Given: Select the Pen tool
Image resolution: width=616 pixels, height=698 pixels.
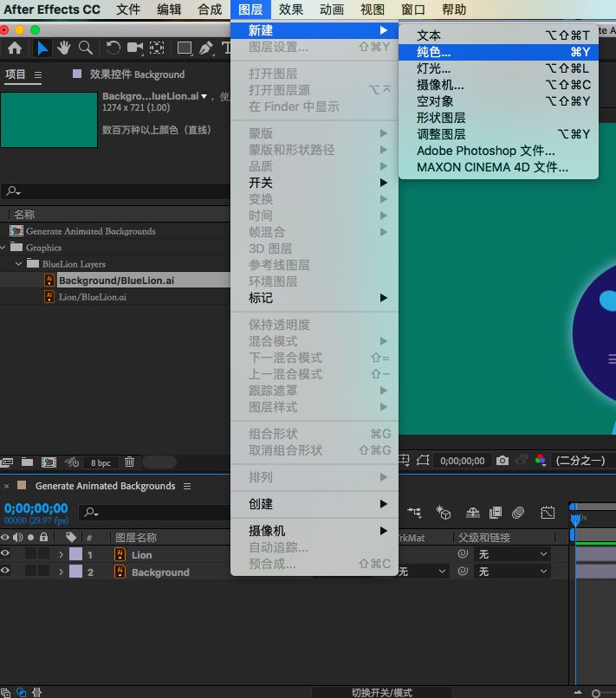Looking at the screenshot, I should [205, 48].
